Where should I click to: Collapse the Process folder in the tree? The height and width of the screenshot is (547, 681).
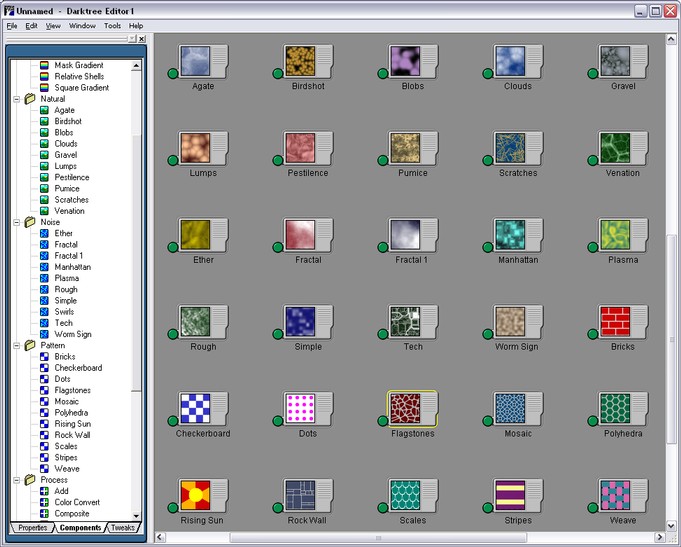coord(17,481)
